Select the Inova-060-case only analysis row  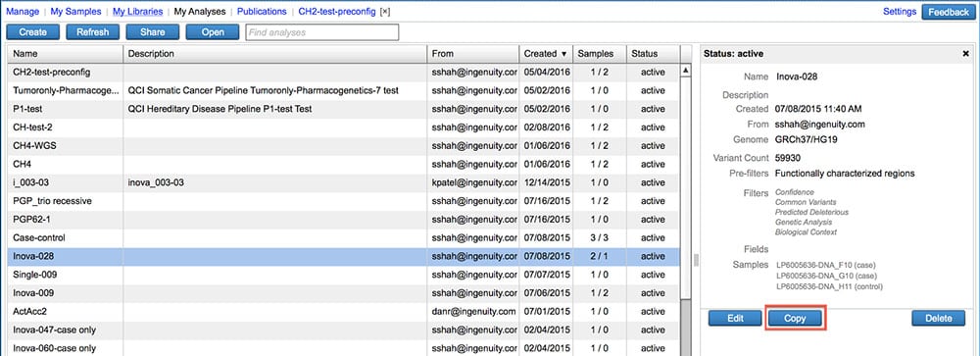point(343,348)
